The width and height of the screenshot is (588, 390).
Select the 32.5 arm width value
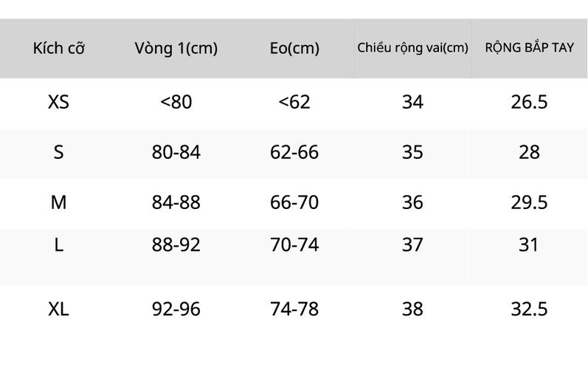(x=529, y=309)
